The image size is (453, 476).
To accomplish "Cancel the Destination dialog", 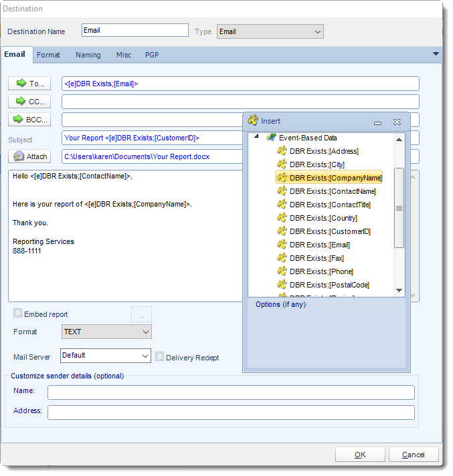I will 414,455.
